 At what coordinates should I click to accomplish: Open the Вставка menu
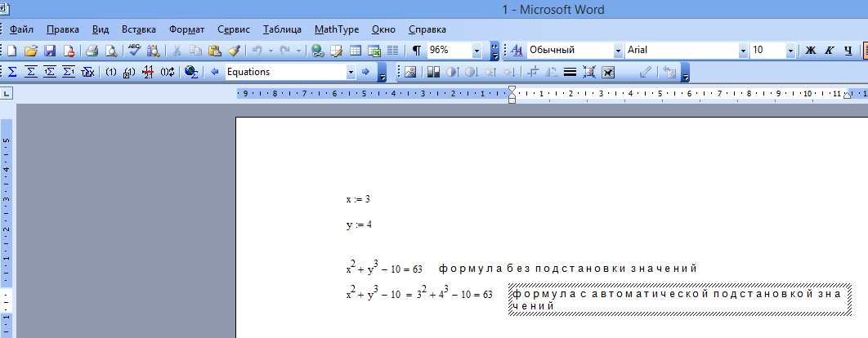tap(138, 29)
